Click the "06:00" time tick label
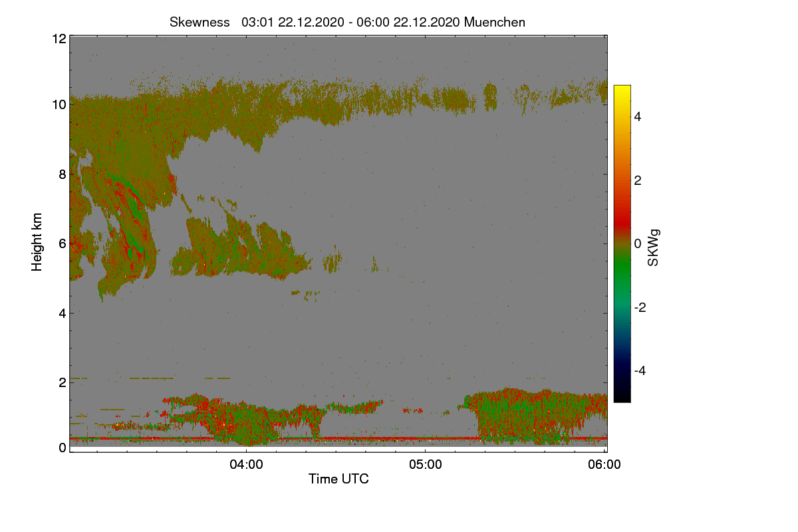Image resolution: width=798 pixels, height=532 pixels. tap(604, 465)
